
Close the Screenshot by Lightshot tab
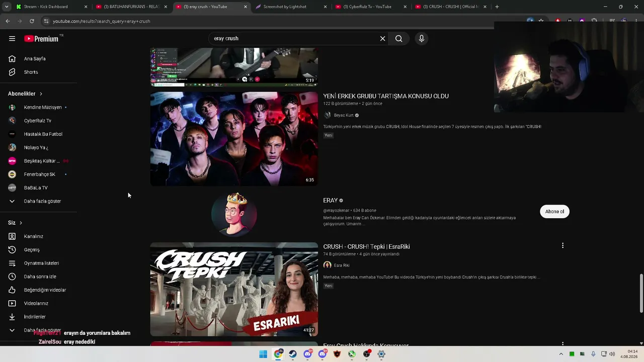(x=325, y=7)
